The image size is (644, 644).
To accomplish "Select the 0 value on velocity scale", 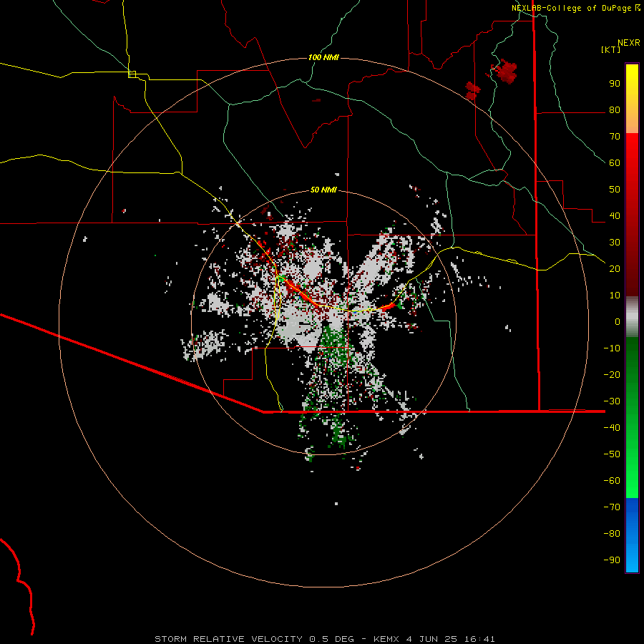I will tap(618, 321).
